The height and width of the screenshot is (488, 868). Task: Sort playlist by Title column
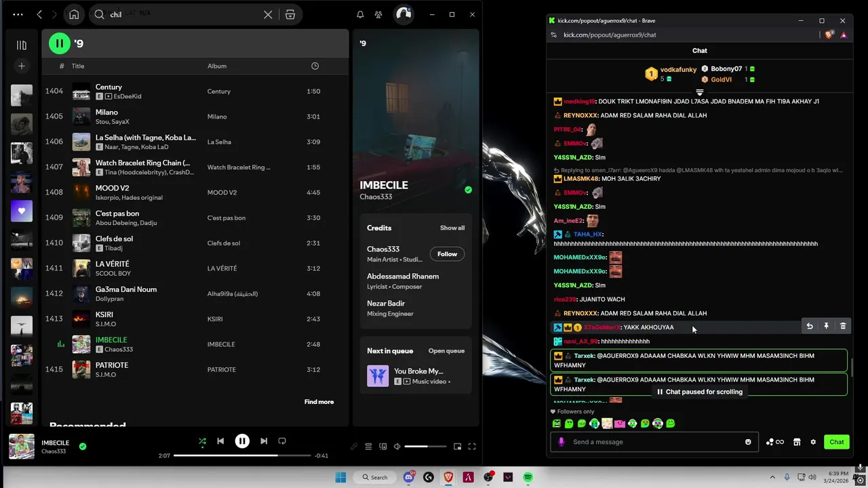78,66
